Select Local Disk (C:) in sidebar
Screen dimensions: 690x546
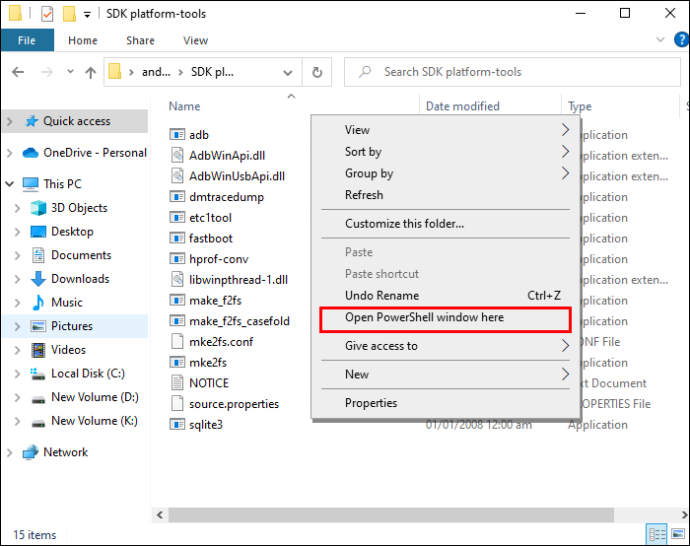pyautogui.click(x=88, y=374)
